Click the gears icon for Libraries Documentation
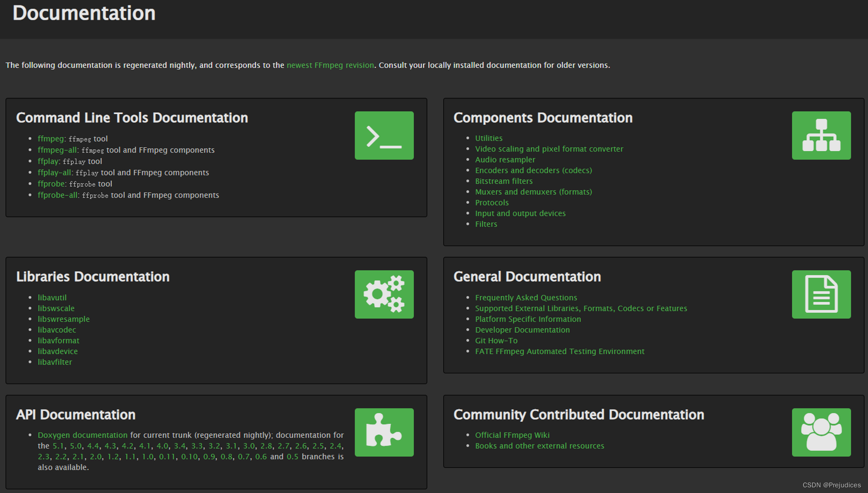The width and height of the screenshot is (868, 493). coord(384,294)
